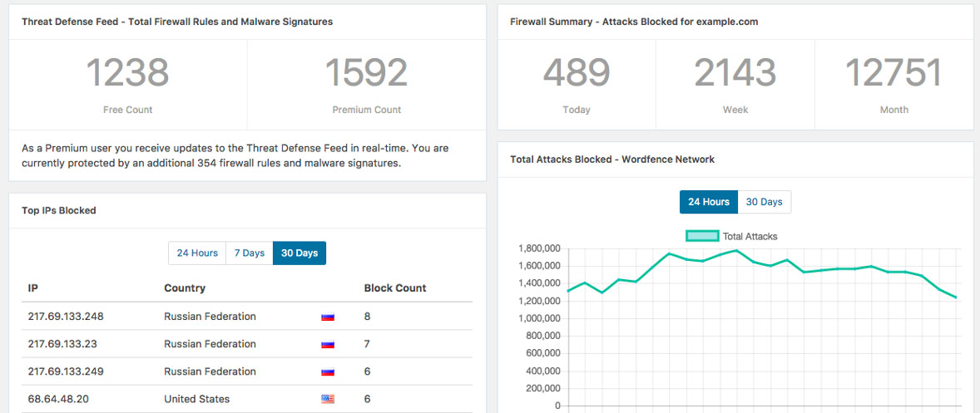980x413 pixels.
Task: Toggle the Total Attacks legend swatch
Action: (x=702, y=236)
